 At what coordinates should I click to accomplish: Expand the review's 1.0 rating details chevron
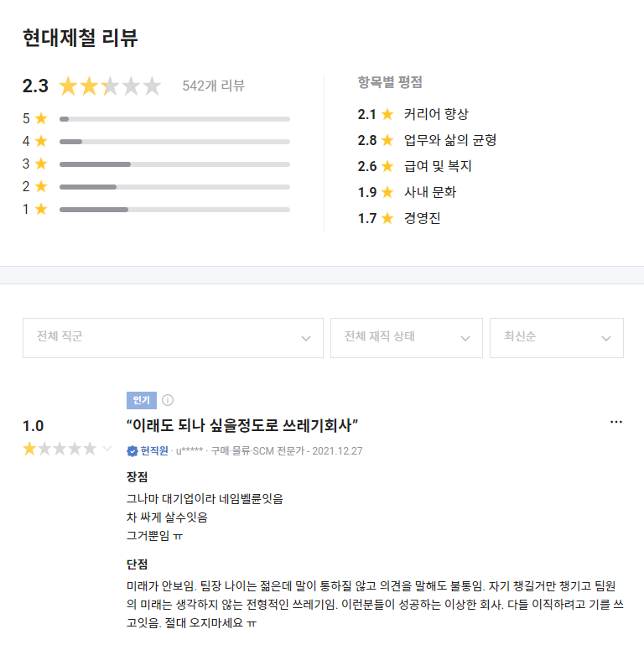coord(107,449)
